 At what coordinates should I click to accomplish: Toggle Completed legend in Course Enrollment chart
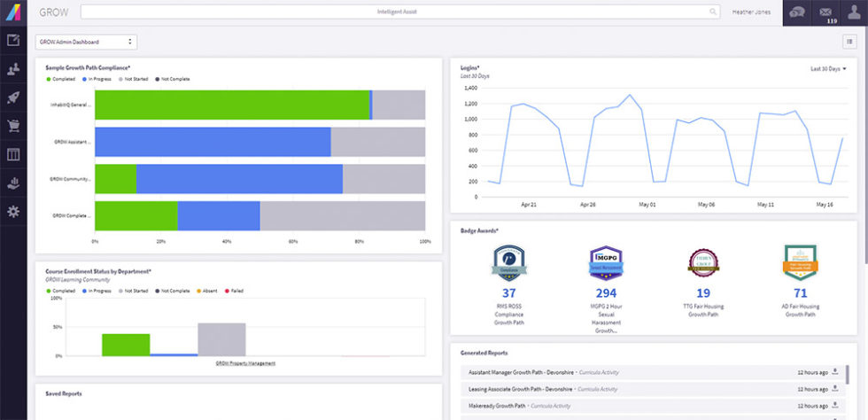point(61,291)
